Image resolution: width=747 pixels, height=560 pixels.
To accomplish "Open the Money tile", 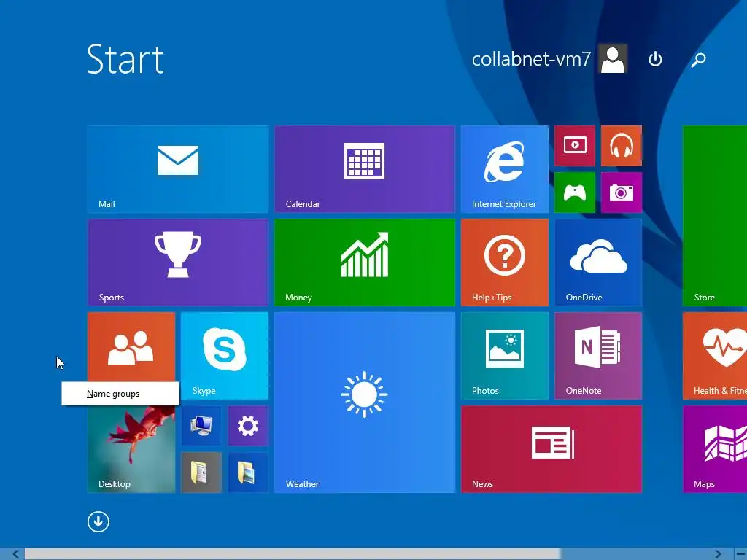I will (365, 262).
